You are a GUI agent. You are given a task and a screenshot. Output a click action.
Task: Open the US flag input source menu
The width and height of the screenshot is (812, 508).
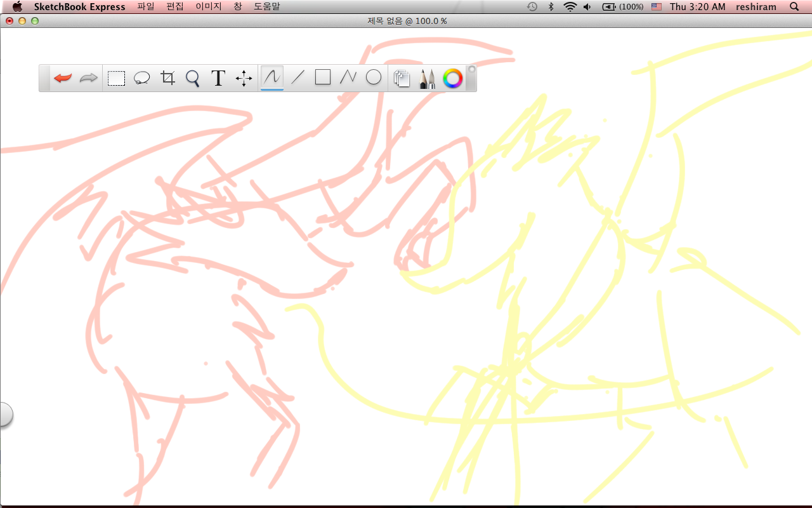point(657,6)
